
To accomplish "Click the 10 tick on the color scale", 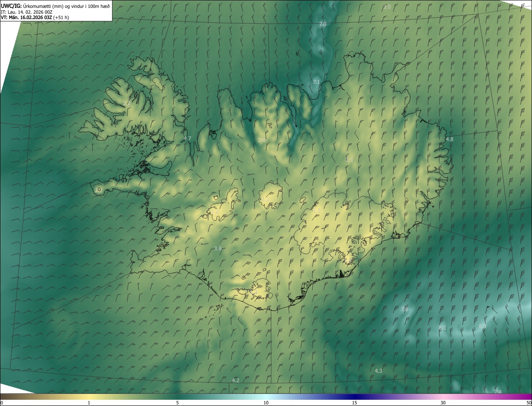I will pyautogui.click(x=266, y=403).
